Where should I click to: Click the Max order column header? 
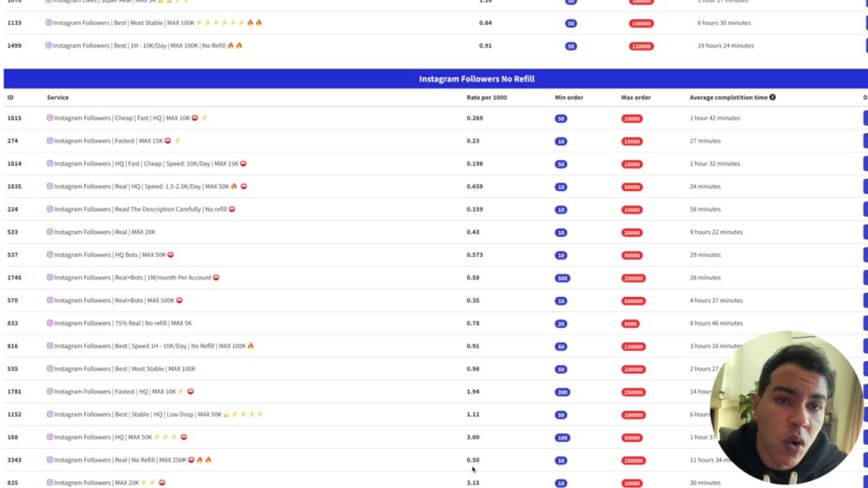(x=635, y=97)
